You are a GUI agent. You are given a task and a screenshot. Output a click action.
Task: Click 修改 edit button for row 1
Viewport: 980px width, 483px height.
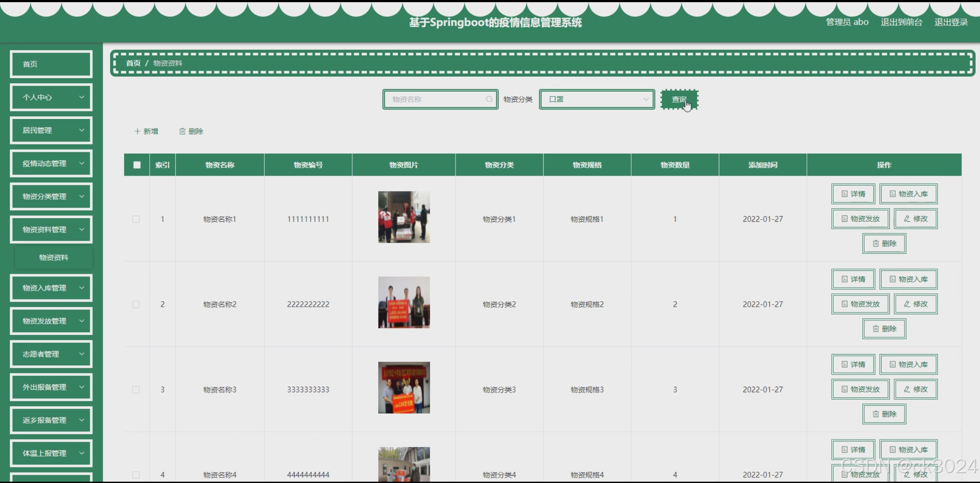click(x=916, y=219)
